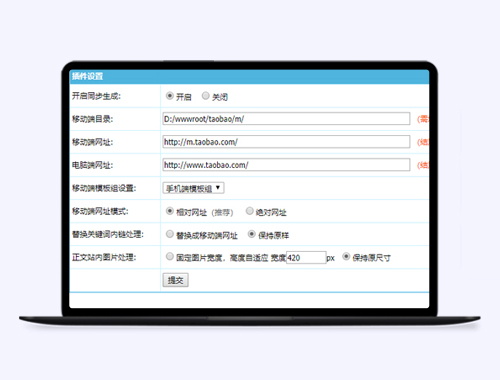Click the px unit text
Screen dimensions: 500x380
330,258
